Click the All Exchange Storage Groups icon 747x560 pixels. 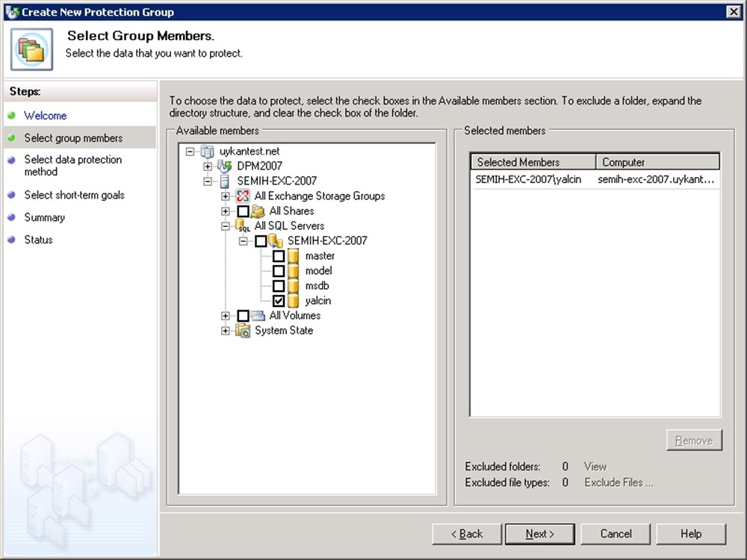(242, 196)
